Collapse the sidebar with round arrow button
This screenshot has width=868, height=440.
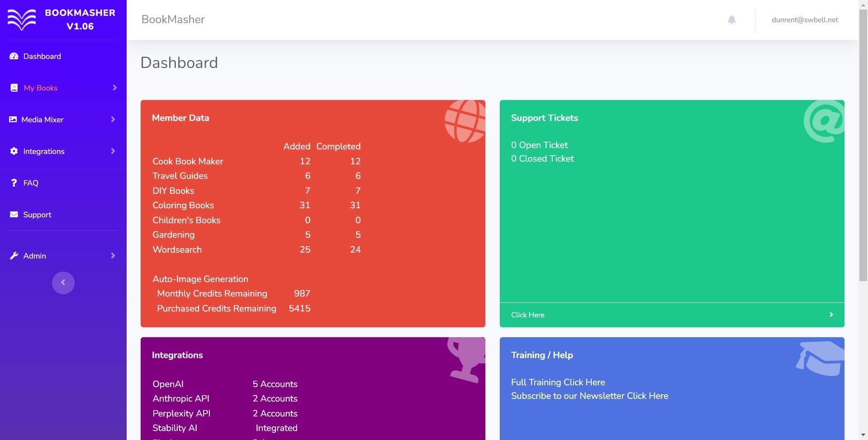coord(63,283)
